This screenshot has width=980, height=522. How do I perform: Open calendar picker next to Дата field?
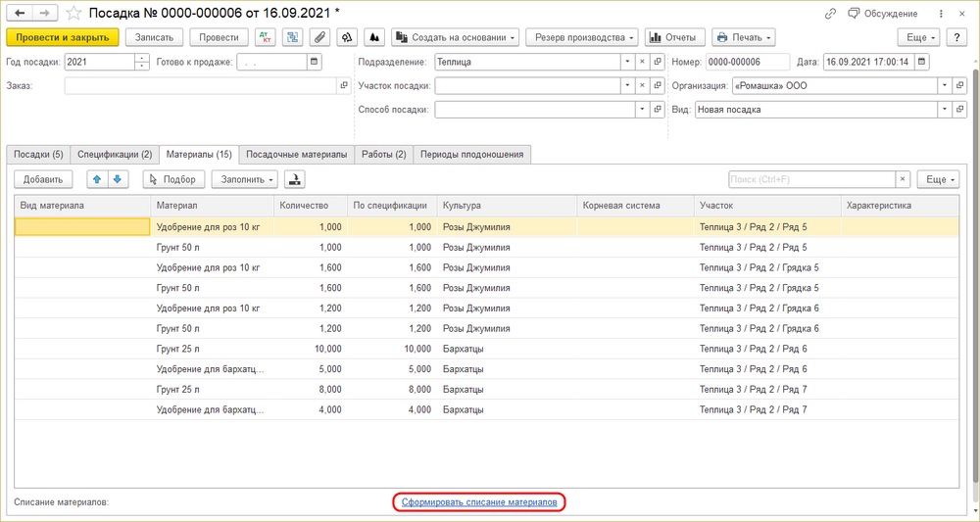point(921,62)
